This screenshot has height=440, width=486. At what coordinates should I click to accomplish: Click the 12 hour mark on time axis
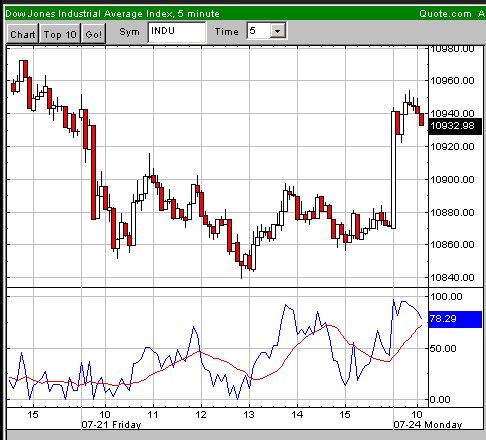click(x=201, y=415)
